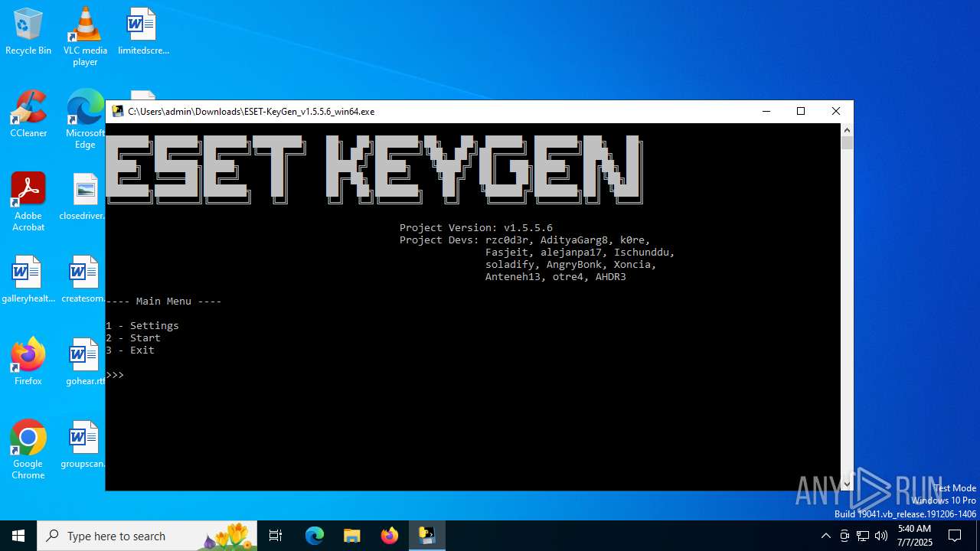Viewport: 980px width, 551px height.
Task: Open Microsoft Edge desktop shortcut
Action: click(x=85, y=120)
